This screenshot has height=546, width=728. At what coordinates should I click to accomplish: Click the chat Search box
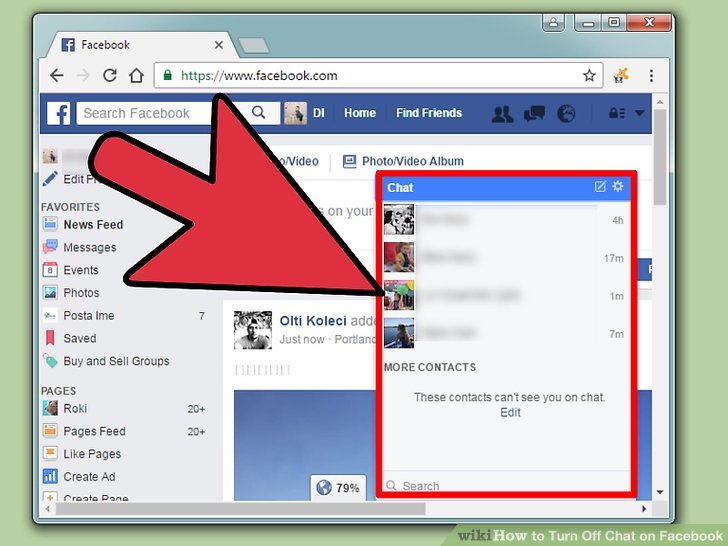505,486
